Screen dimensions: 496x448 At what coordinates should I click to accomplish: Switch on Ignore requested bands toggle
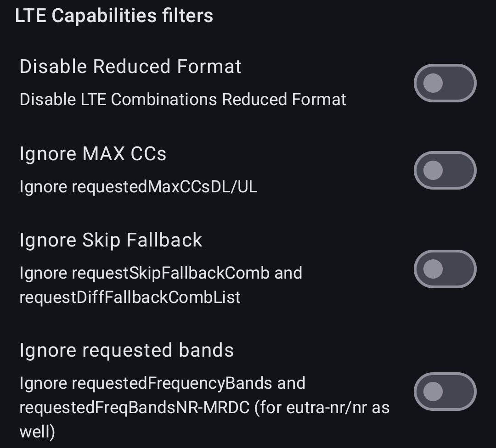click(x=445, y=392)
